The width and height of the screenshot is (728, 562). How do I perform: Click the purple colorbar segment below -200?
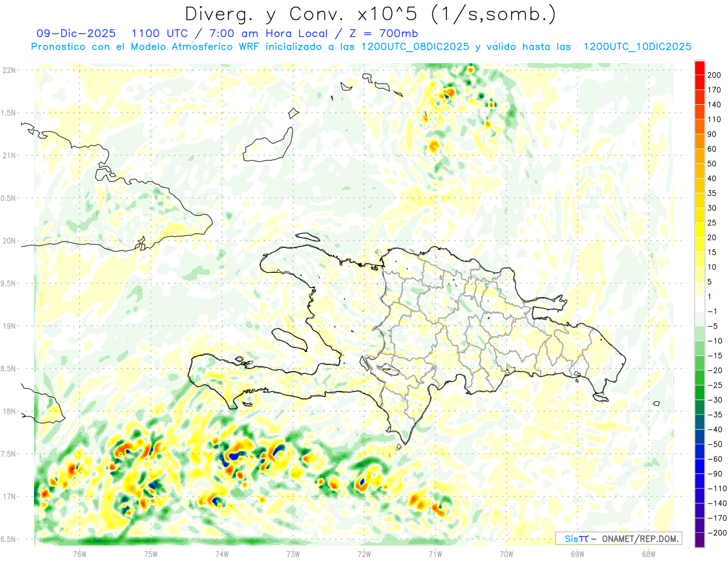coord(700,540)
